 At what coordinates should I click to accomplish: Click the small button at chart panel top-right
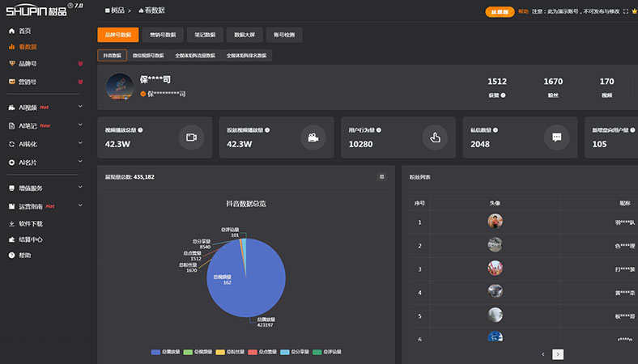pyautogui.click(x=381, y=176)
